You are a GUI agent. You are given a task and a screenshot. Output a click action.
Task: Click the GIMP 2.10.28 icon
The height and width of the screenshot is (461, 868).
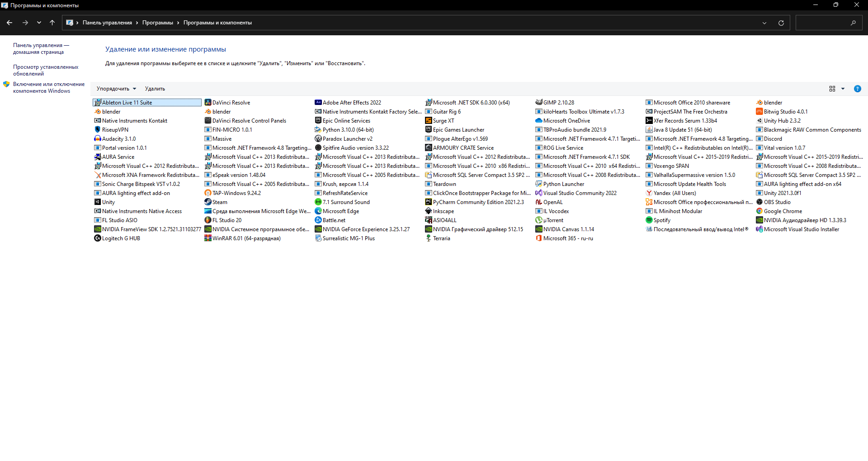[x=539, y=103]
